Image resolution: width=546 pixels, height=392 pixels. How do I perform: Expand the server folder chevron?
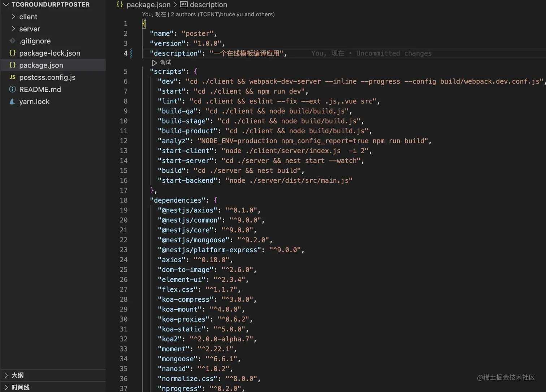[13, 29]
